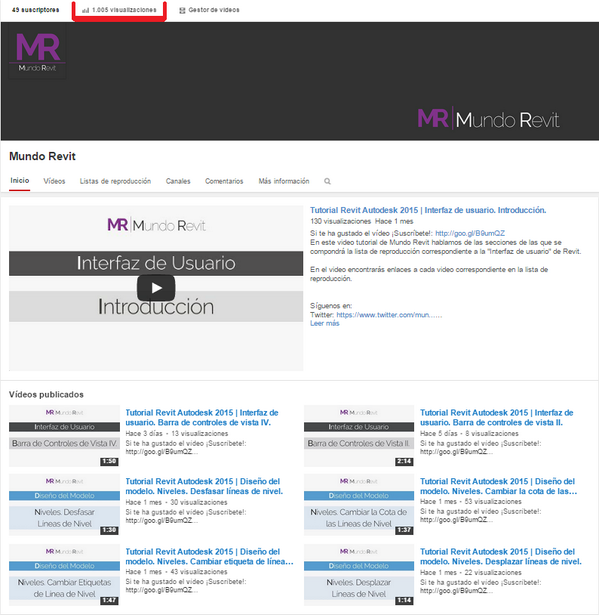Open Listas de reproducción tab
This screenshot has width=599, height=615.
pyautogui.click(x=115, y=181)
